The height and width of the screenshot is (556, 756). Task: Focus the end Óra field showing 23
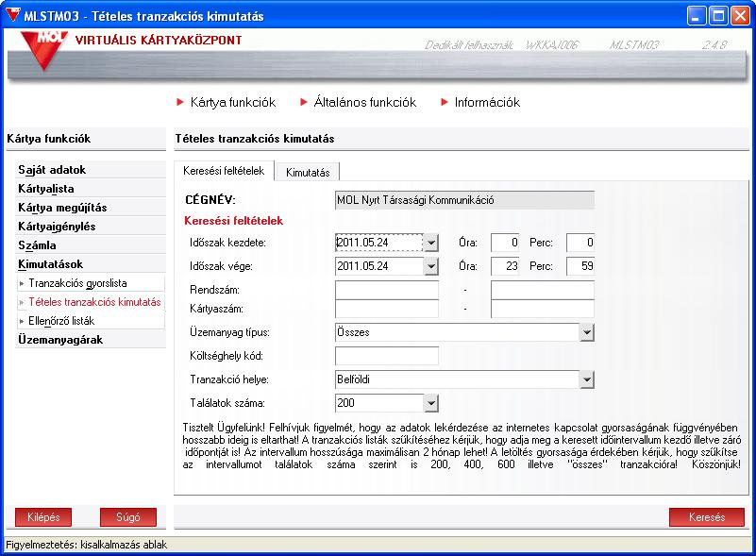[x=505, y=266]
